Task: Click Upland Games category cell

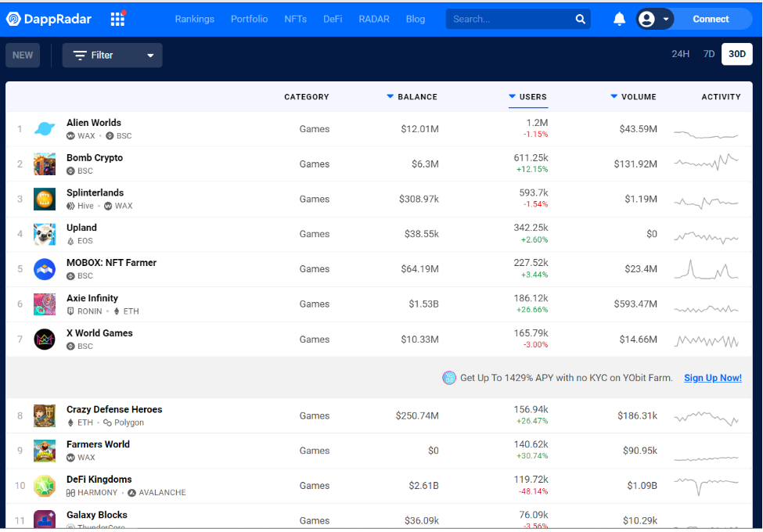Action: click(x=315, y=234)
